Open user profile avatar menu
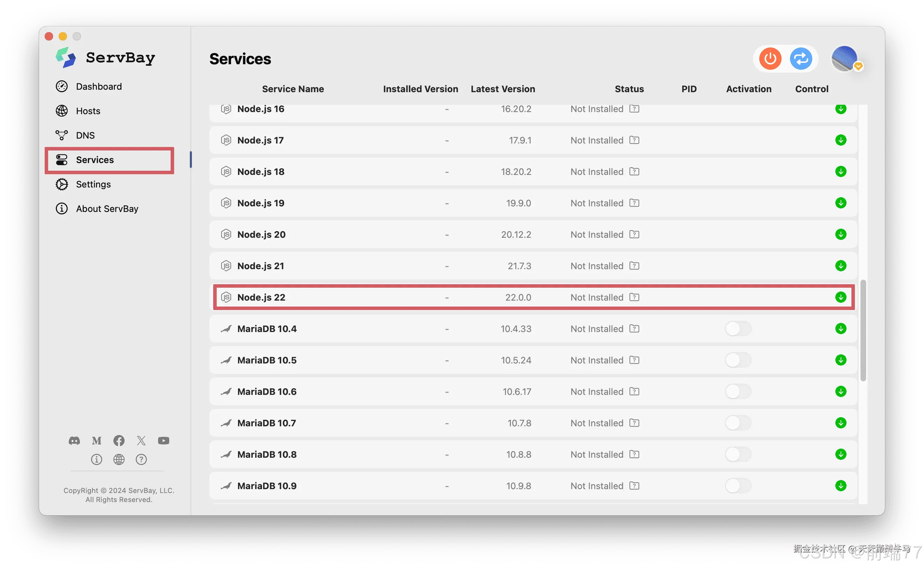 [x=844, y=59]
